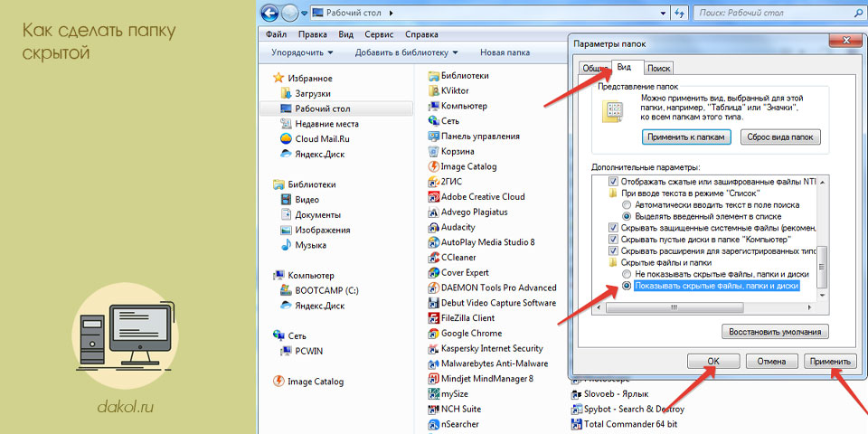
Task: Open the Справка menu
Action: click(x=422, y=34)
